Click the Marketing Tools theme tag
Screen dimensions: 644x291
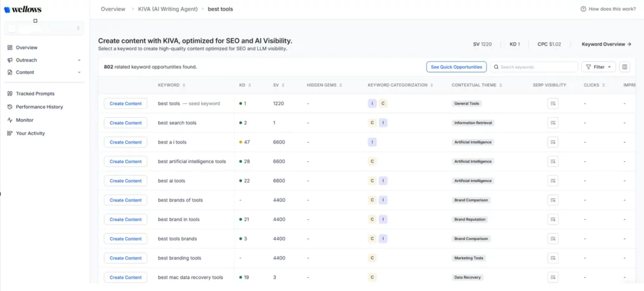[x=469, y=258]
